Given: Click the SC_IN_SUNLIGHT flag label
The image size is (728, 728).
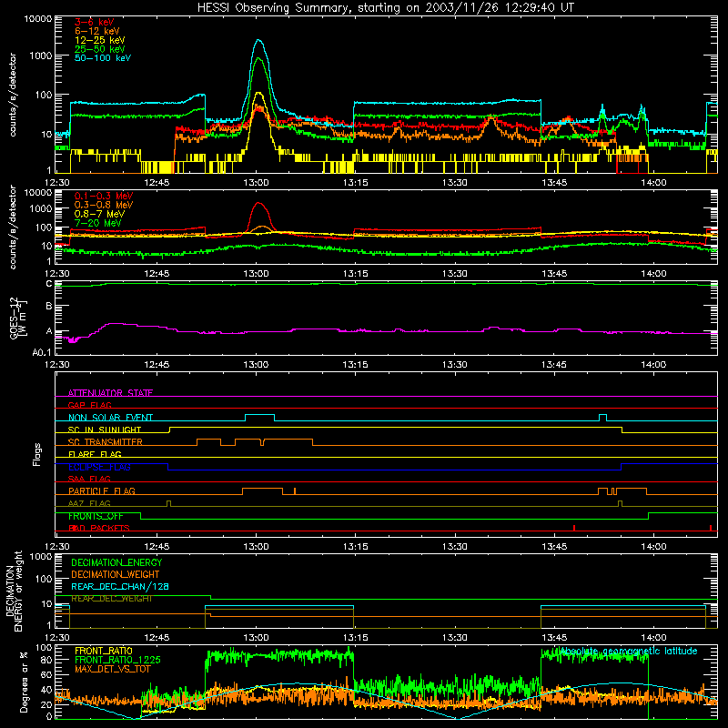Looking at the screenshot, I should point(105,430).
